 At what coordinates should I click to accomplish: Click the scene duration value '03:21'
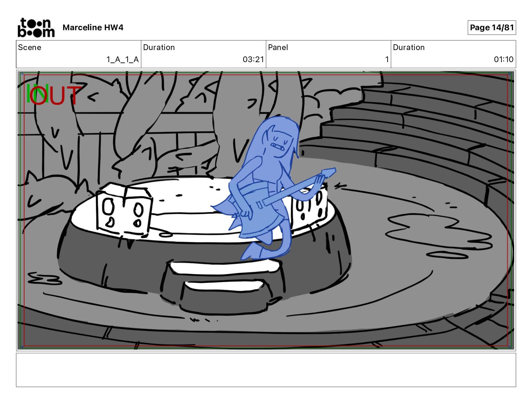[254, 59]
